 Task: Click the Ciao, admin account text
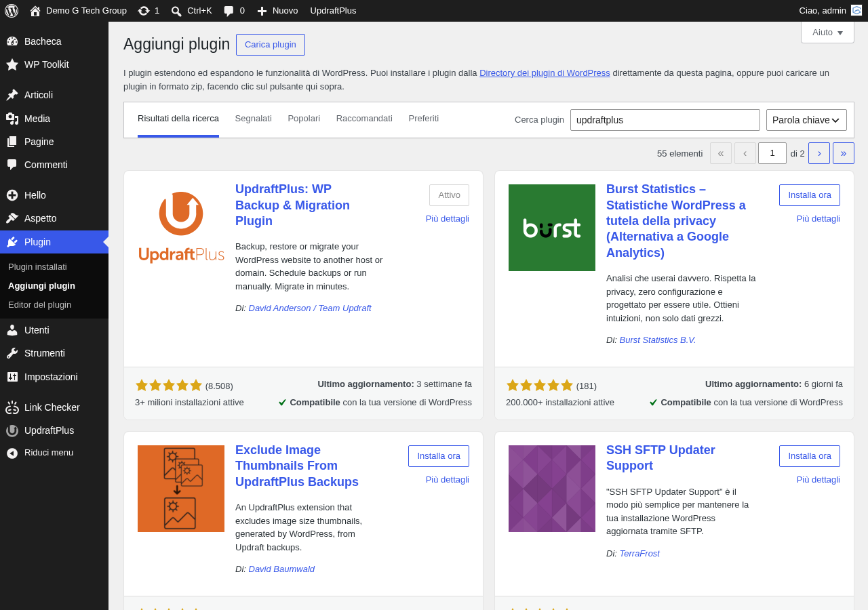823,10
